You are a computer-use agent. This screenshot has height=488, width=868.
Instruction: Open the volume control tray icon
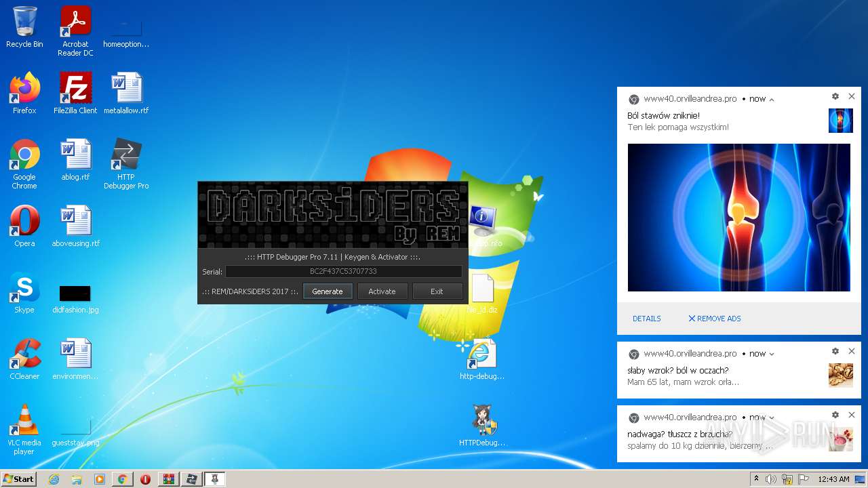771,479
